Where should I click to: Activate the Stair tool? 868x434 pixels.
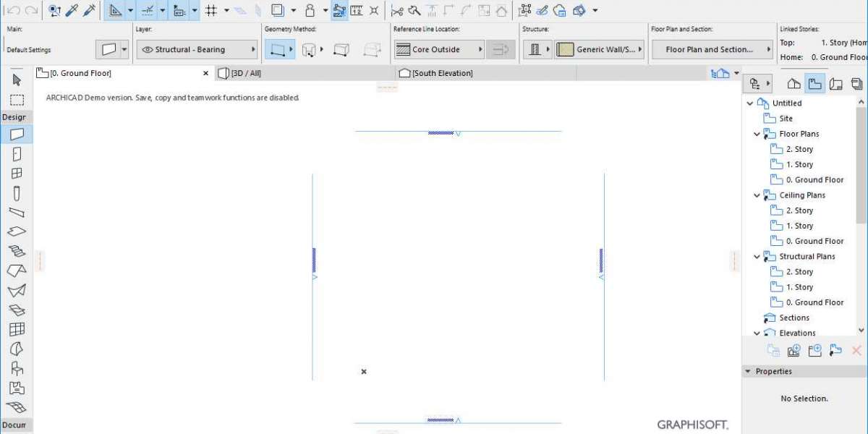pos(17,251)
